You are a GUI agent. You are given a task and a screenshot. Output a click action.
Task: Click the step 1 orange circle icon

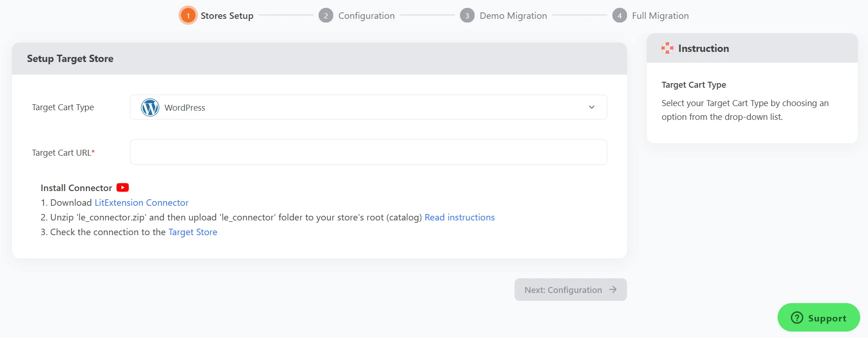[188, 16]
